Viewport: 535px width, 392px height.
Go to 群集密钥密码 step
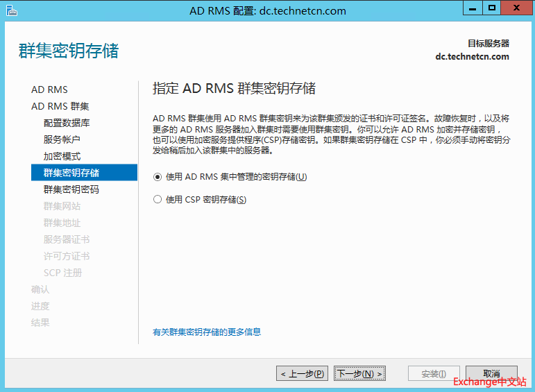pyautogui.click(x=71, y=189)
